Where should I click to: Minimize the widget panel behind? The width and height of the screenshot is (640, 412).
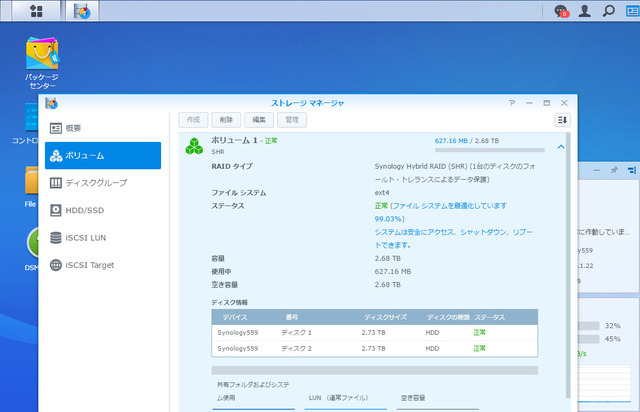[596, 170]
